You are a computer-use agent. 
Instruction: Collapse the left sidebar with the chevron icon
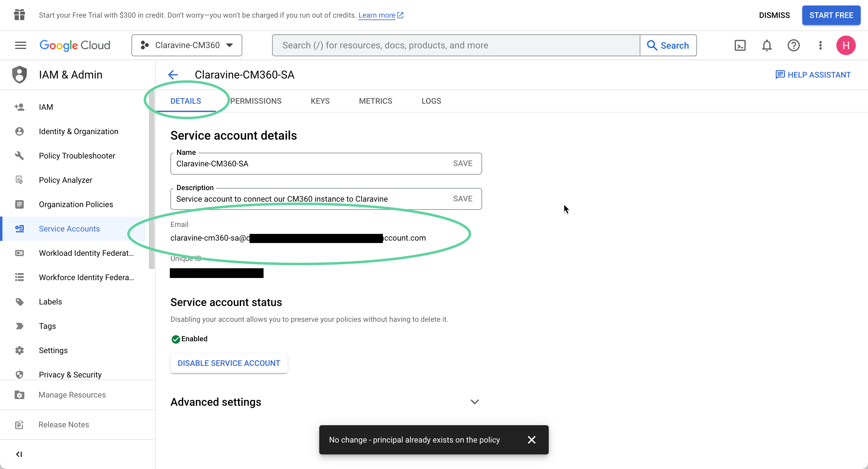(19, 454)
